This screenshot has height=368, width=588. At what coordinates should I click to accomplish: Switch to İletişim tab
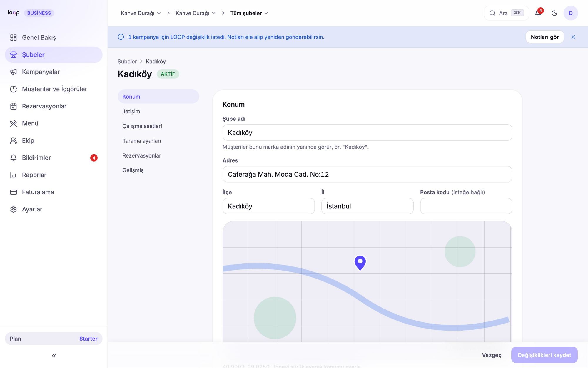coord(158,111)
